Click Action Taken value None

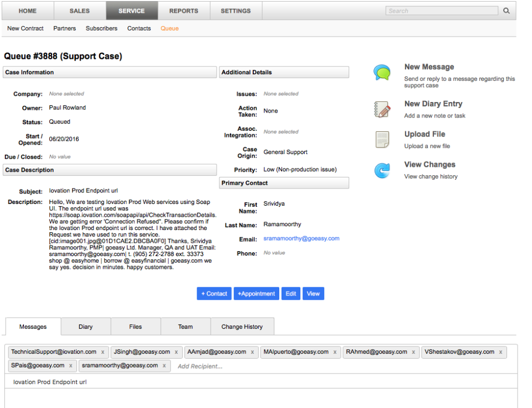[x=270, y=111]
